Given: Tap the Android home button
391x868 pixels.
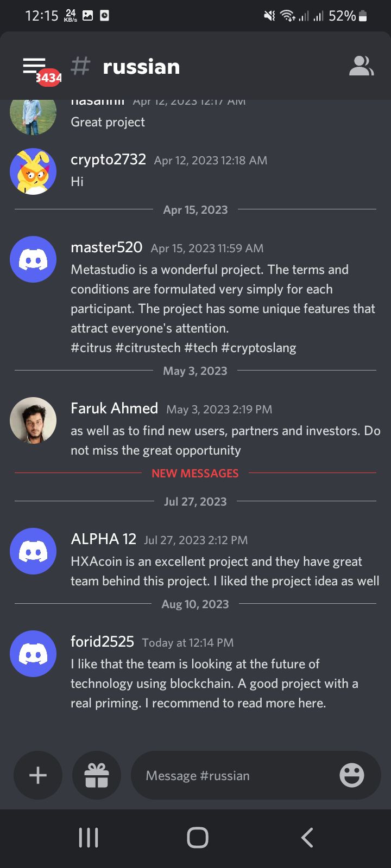Looking at the screenshot, I should pyautogui.click(x=198, y=838).
